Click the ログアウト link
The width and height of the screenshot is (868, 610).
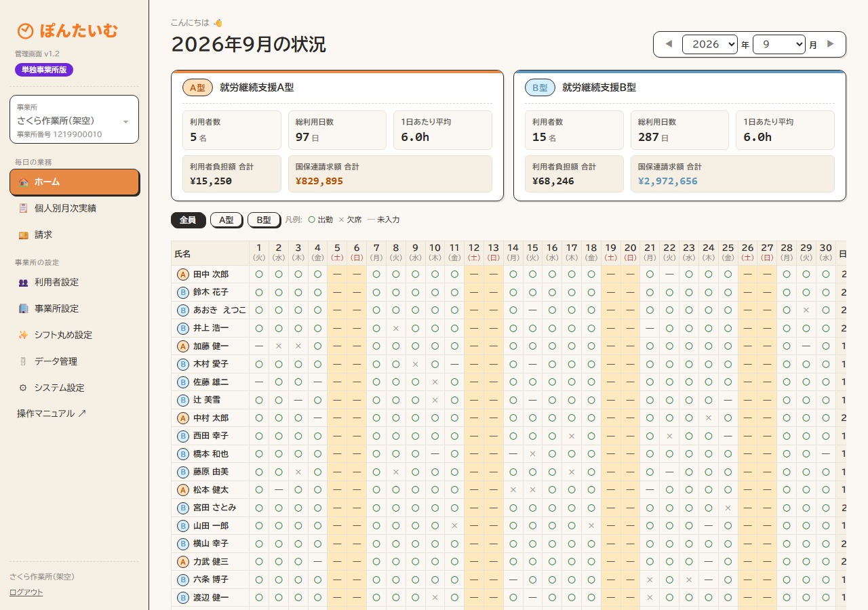click(x=26, y=592)
